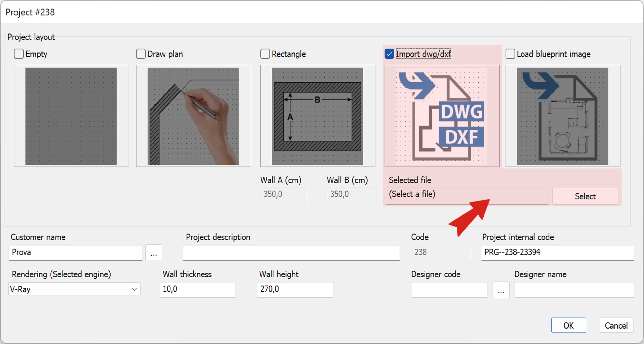Image resolution: width=644 pixels, height=344 pixels.
Task: Click the Designer code field
Action: [x=449, y=290]
